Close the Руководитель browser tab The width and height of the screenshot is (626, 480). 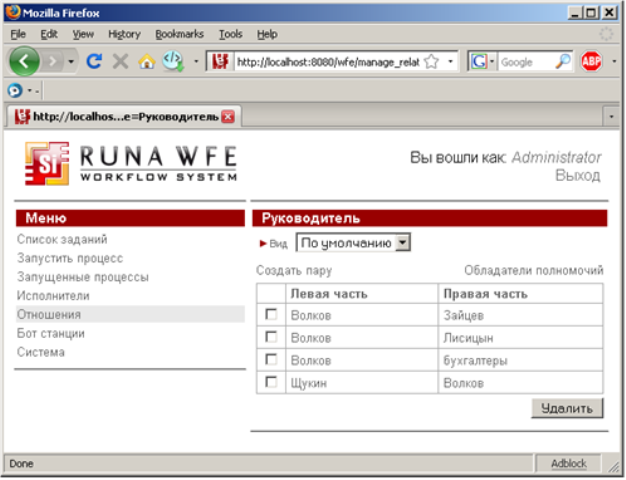point(228,116)
